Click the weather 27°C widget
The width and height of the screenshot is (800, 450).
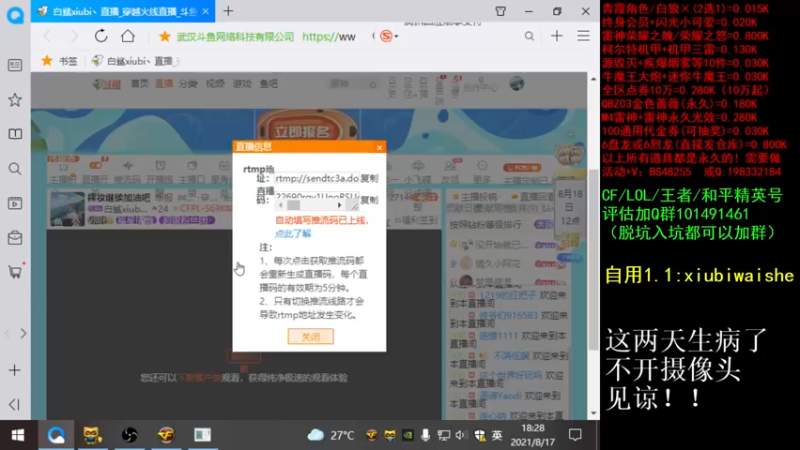[331, 435]
